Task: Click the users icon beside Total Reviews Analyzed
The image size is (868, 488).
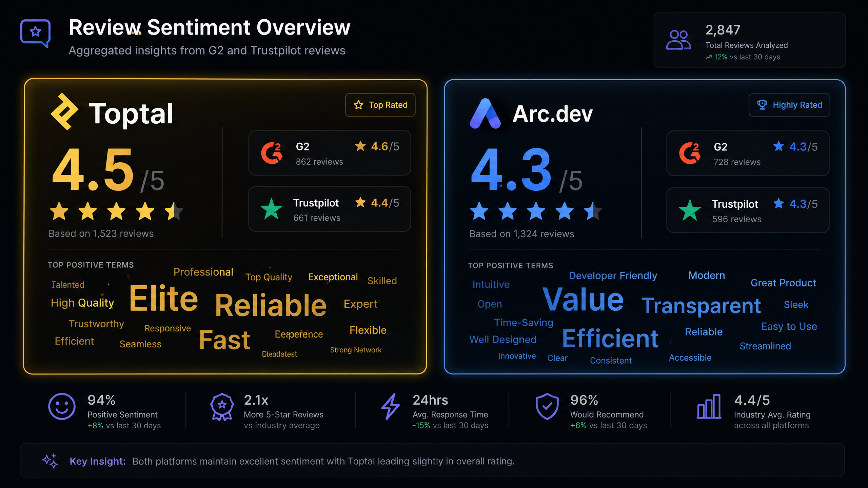Action: (x=678, y=40)
